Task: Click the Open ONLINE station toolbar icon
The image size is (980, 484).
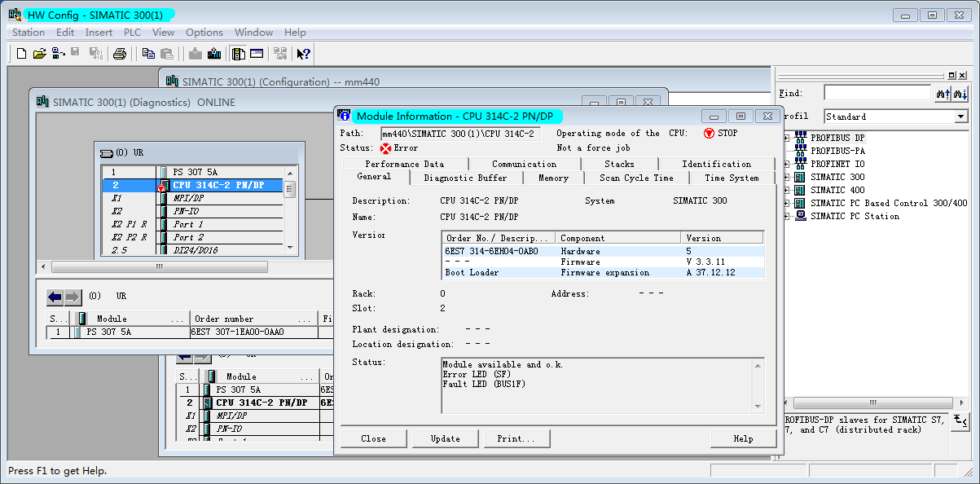Action: coord(58,54)
